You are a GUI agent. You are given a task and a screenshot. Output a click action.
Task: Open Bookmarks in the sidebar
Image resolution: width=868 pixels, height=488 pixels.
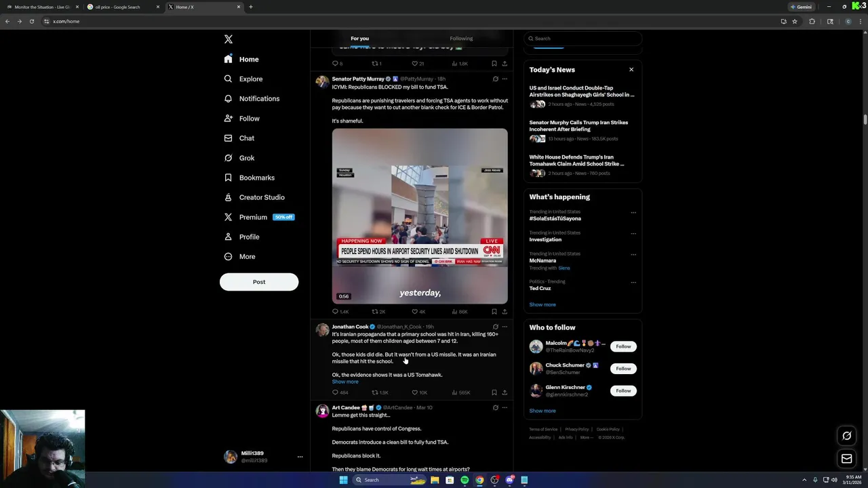coord(249,178)
